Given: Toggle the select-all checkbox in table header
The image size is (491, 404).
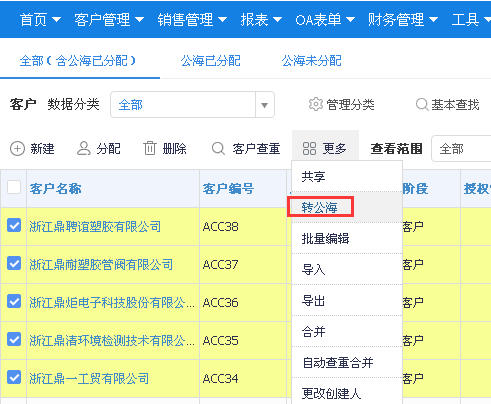Looking at the screenshot, I should click(14, 187).
